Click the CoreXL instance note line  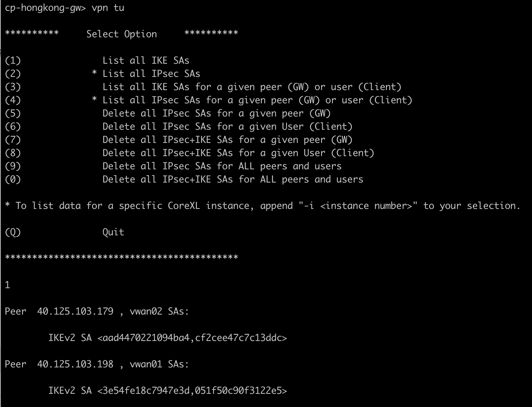(263, 206)
